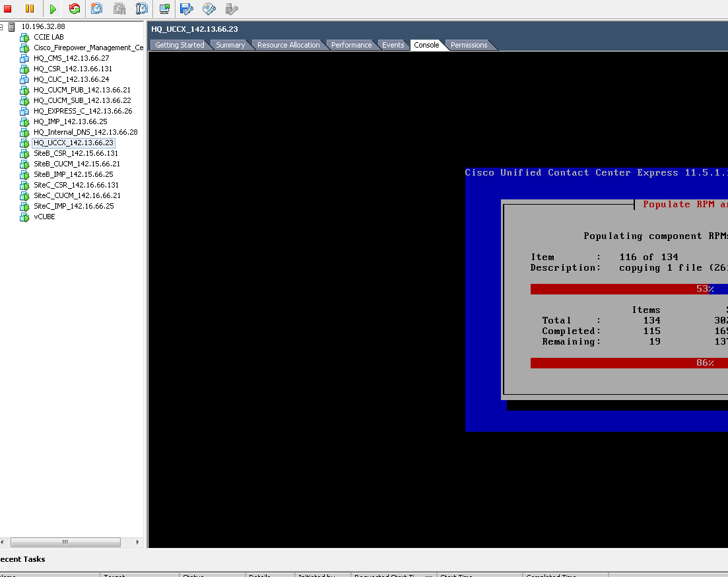Click the inventory horizontal scrollbar thumb
This screenshot has height=577, width=728.
click(x=65, y=542)
